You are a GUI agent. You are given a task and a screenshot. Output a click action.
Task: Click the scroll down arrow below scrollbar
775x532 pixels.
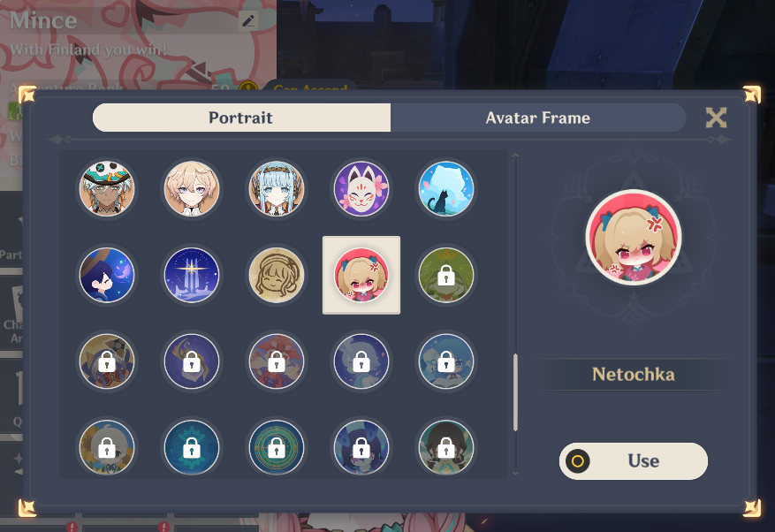[515, 473]
